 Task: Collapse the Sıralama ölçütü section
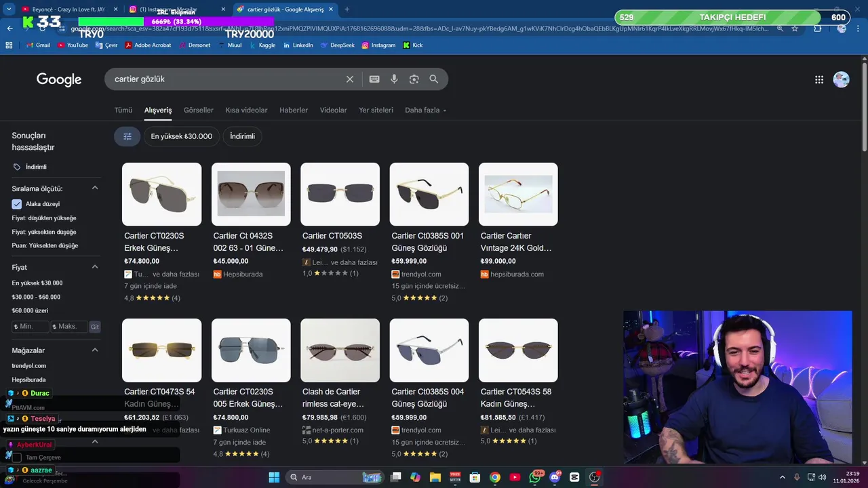pos(95,188)
